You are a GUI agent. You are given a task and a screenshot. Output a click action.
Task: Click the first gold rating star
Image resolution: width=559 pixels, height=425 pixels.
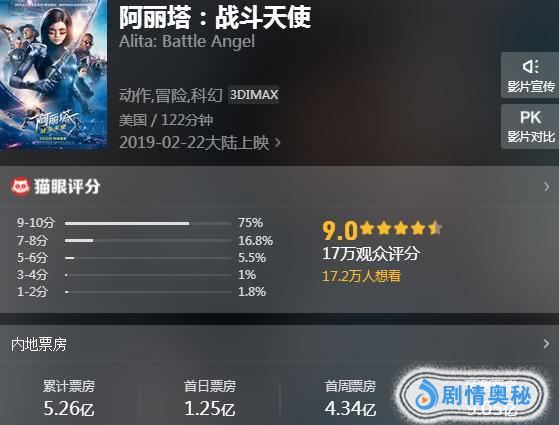[367, 228]
